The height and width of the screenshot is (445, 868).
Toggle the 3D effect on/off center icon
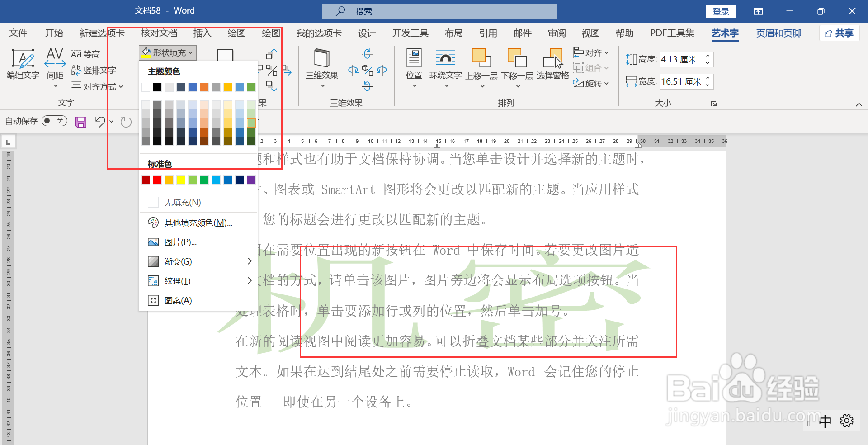coord(368,70)
